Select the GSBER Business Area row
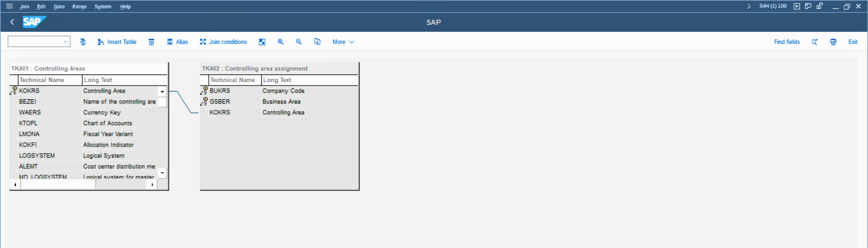868x248 pixels. click(255, 101)
